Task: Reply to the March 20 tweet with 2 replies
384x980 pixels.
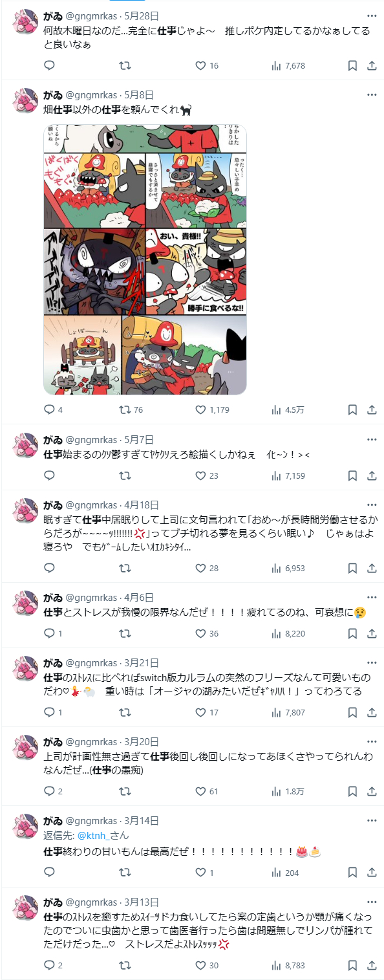Action: pyautogui.click(x=53, y=791)
